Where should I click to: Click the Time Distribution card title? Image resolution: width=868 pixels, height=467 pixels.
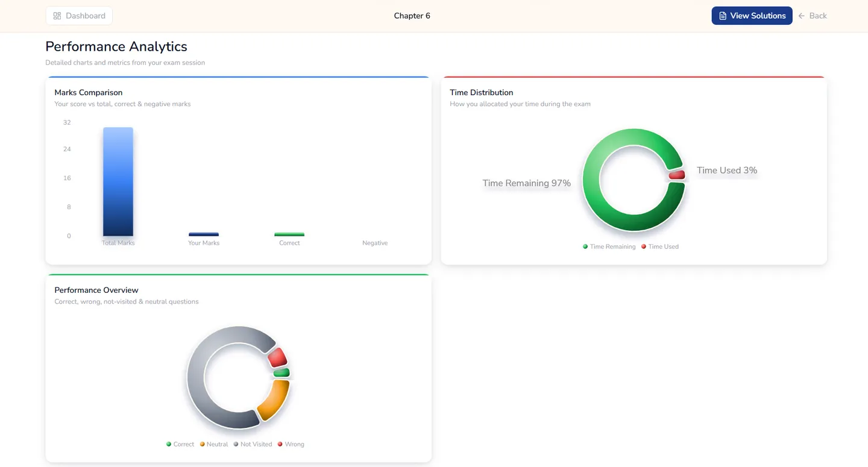click(482, 92)
